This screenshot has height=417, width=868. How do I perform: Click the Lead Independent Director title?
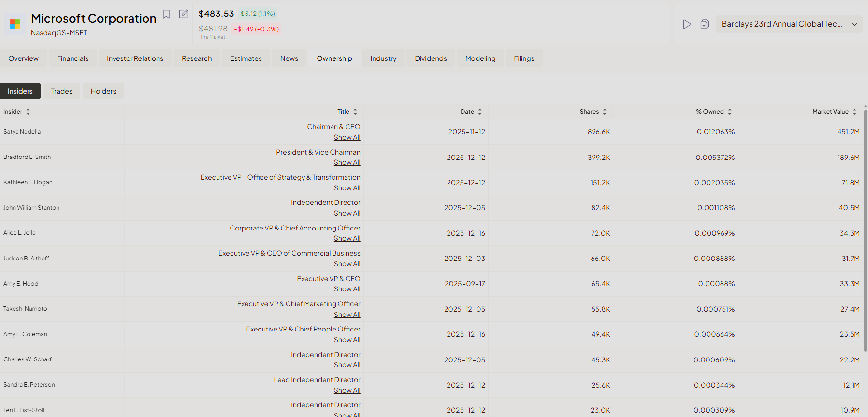click(317, 380)
